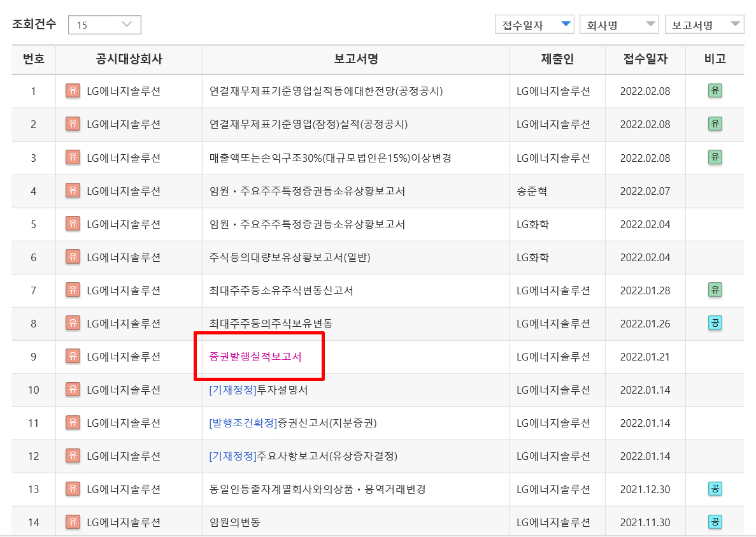Click green 유 remark badge in row 1

[715, 90]
